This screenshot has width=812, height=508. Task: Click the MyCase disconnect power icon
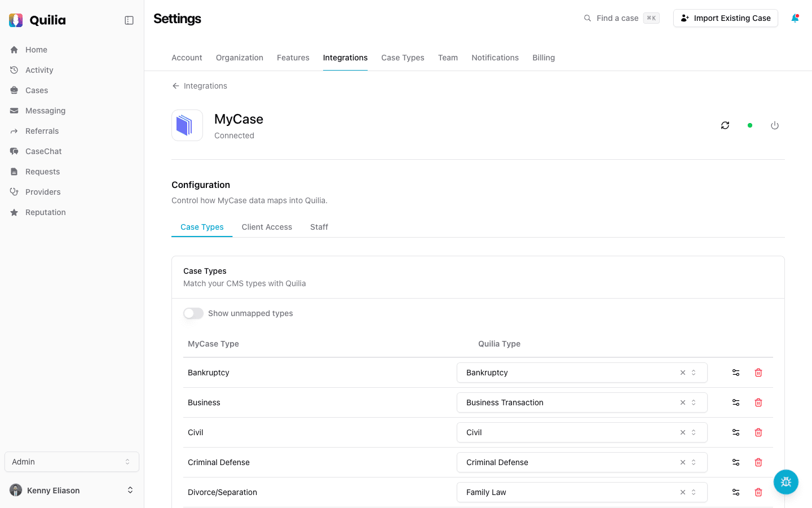[775, 125]
